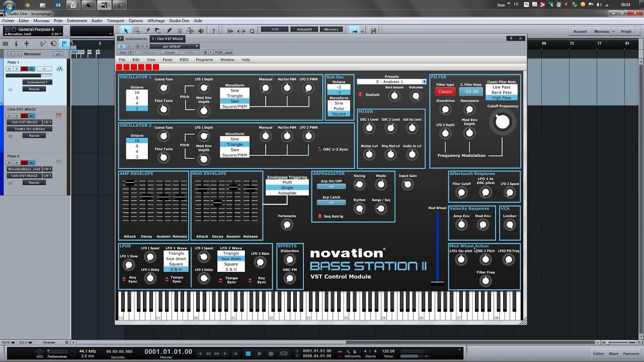Open the Adaptatif snap dropdown

[304, 29]
